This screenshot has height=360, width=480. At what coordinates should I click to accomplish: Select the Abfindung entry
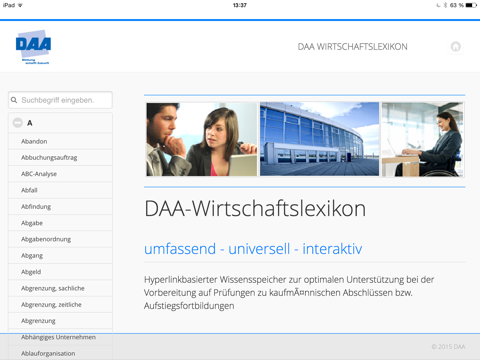pos(60,207)
